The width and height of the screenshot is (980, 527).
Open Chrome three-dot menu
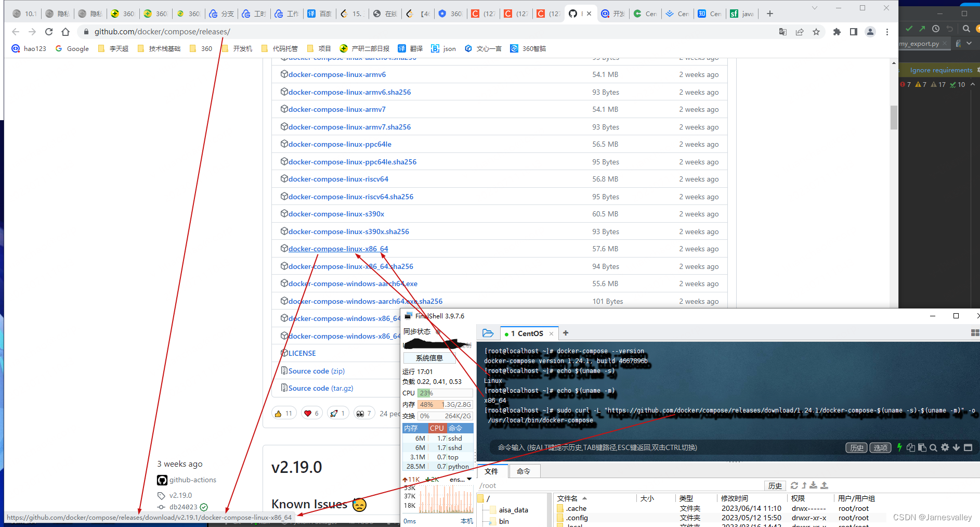coord(887,32)
